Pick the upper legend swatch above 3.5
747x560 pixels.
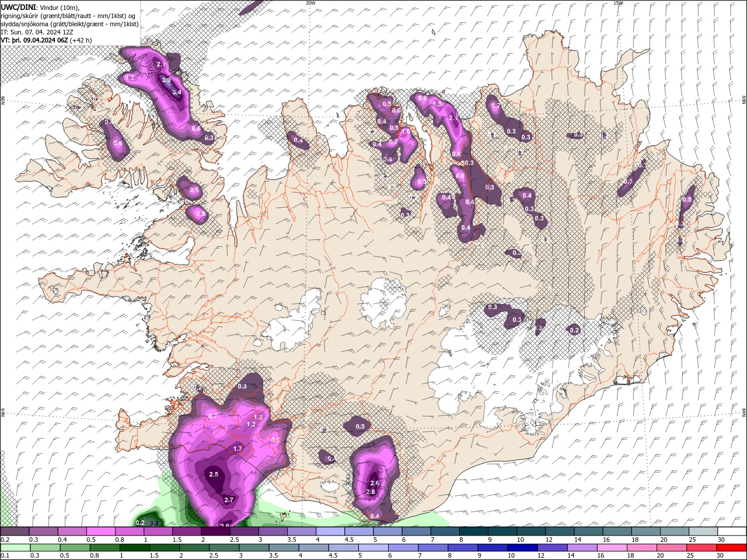(x=302, y=531)
